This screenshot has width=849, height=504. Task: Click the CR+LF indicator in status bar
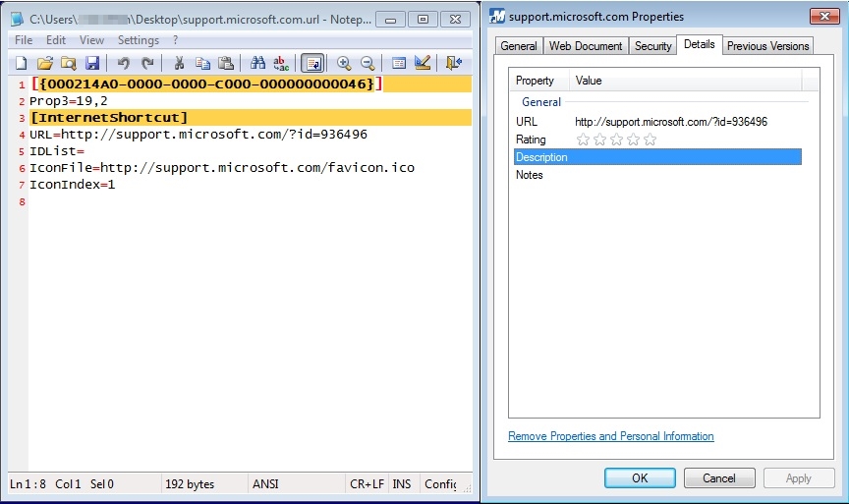tap(367, 484)
